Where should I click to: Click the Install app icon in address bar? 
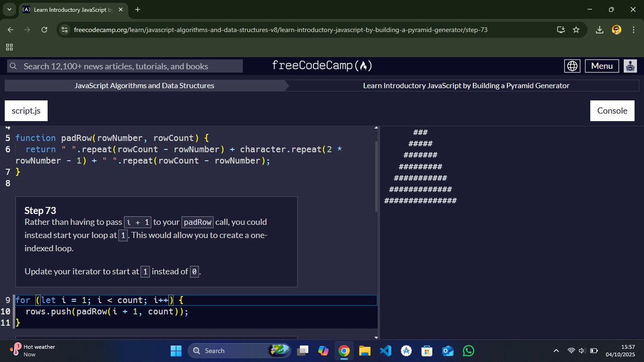(561, 29)
